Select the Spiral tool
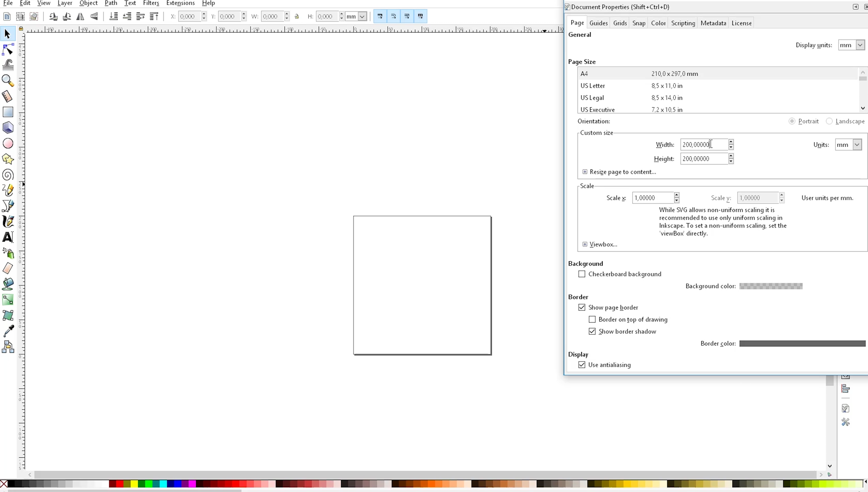Viewport: 868px width, 492px height. coord(8,175)
